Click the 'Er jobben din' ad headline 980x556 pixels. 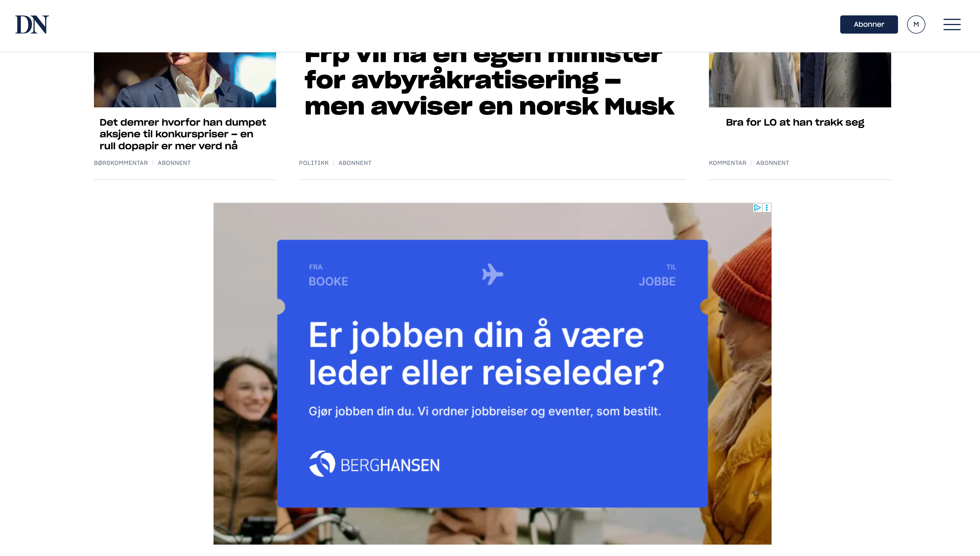(486, 353)
